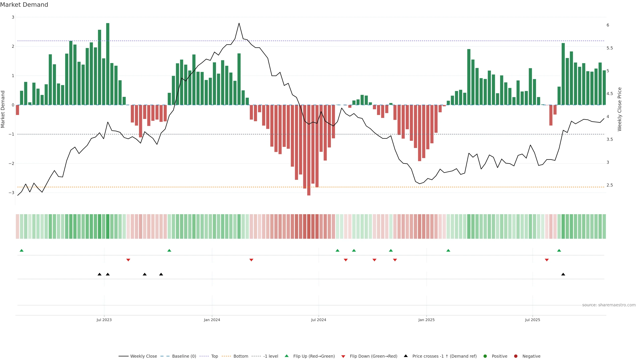The image size is (644, 362).
Task: Toggle Top dotted line legend entry
Action: pos(214,356)
